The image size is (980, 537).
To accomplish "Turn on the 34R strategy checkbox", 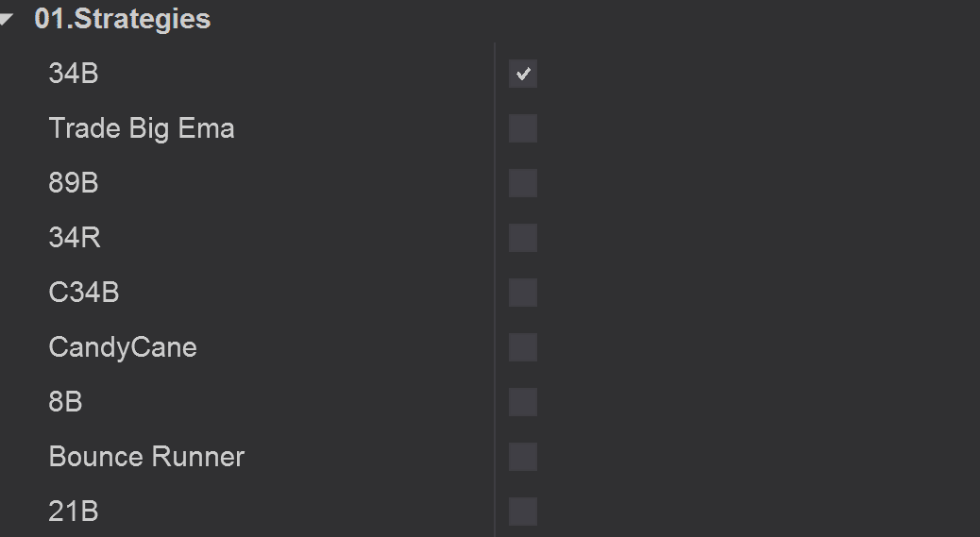I will click(x=523, y=238).
